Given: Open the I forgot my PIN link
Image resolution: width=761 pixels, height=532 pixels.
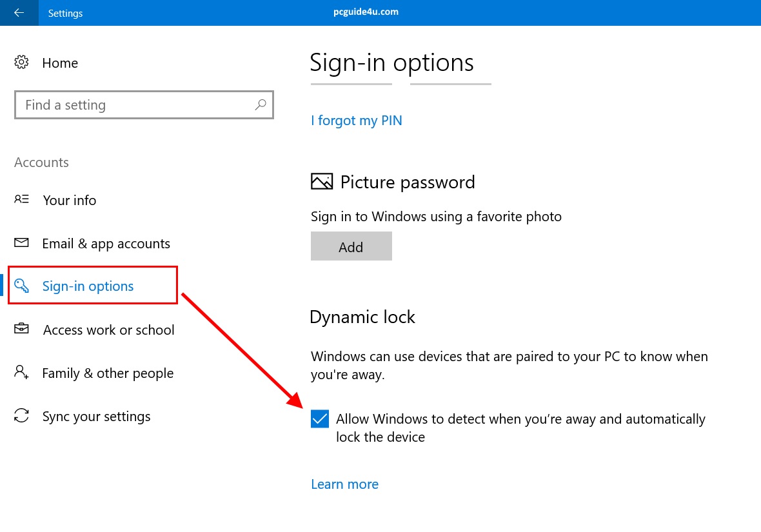Looking at the screenshot, I should pyautogui.click(x=357, y=121).
